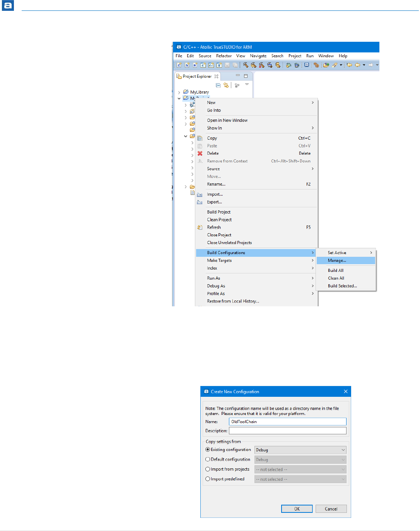This screenshot has height=531, width=420.
Task: Click Collapse All in Project Explorer
Action: click(218, 85)
